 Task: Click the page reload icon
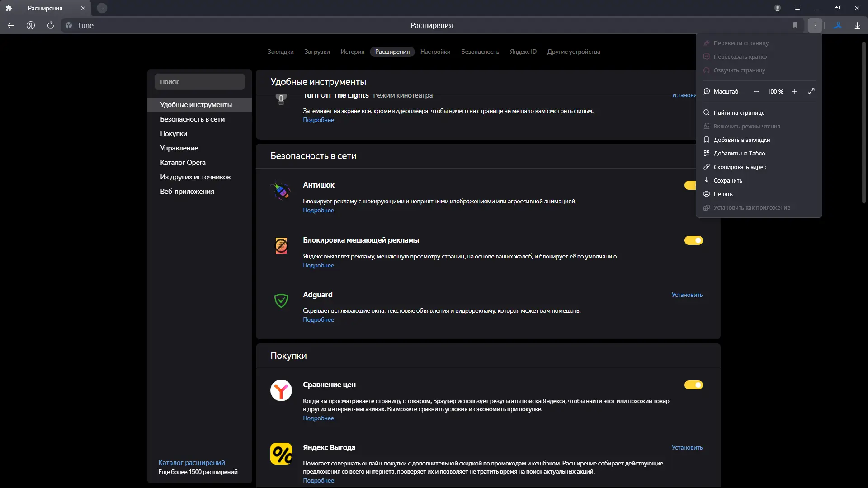(x=51, y=25)
